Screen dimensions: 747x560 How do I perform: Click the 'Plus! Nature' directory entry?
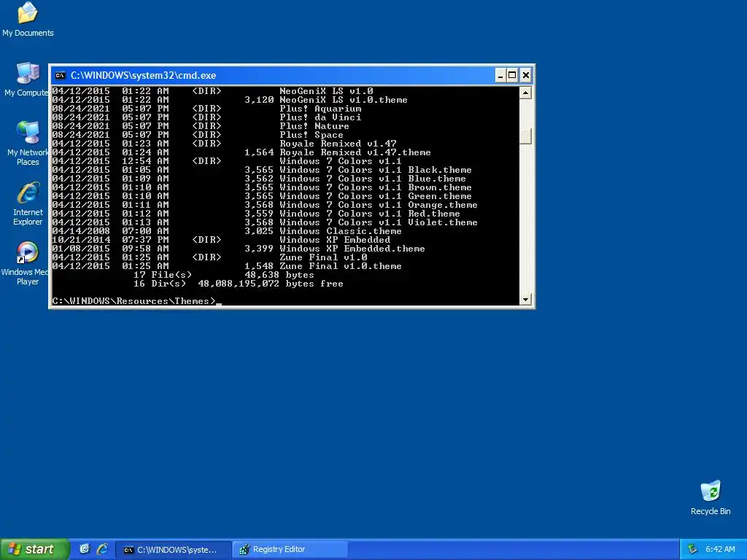tap(314, 126)
